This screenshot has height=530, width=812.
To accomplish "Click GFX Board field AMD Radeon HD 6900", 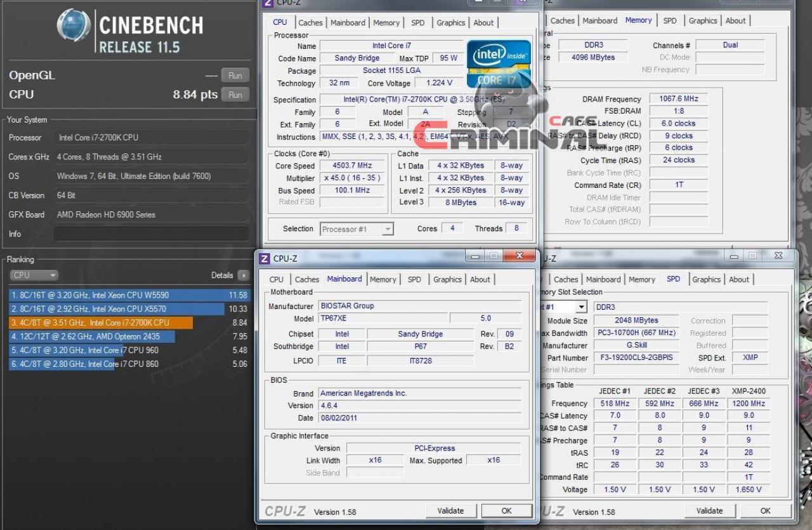I will click(151, 215).
